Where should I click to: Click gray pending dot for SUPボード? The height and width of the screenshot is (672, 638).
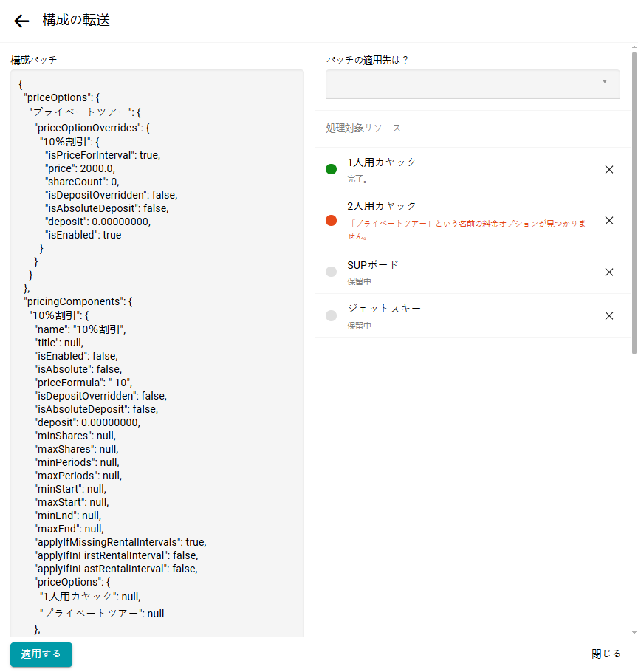point(331,272)
